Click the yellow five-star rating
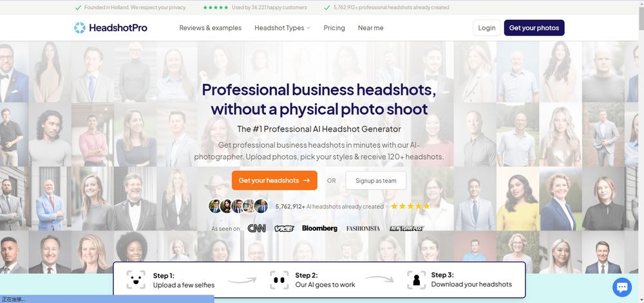Viewport: 644px width, 303px height. pyautogui.click(x=410, y=206)
